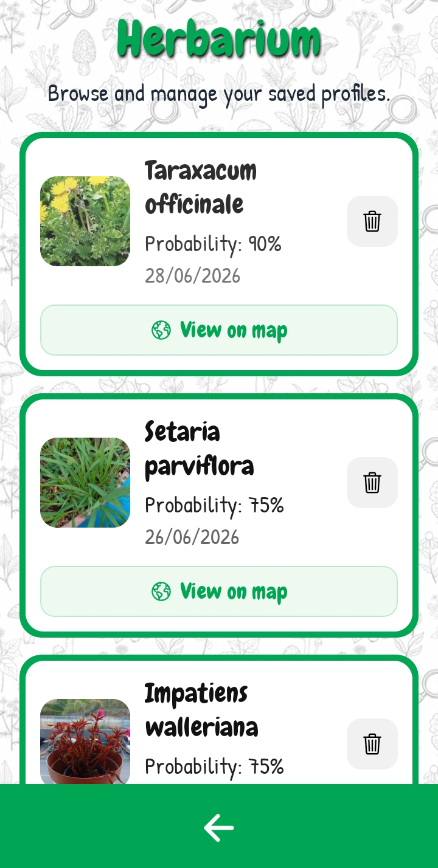The image size is (438, 868).
Task: Tap the trash icon for Impatiens walleriana
Action: [372, 744]
